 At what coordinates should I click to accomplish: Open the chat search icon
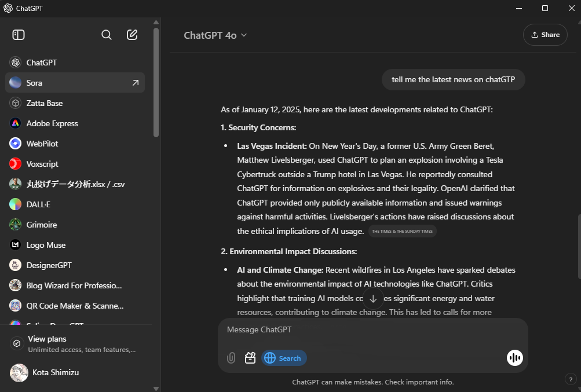coord(107,35)
